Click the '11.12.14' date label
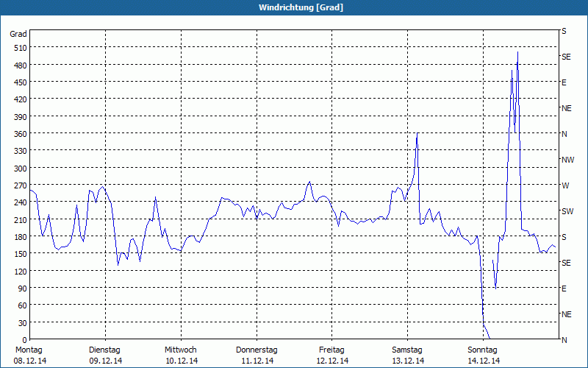 coord(258,361)
